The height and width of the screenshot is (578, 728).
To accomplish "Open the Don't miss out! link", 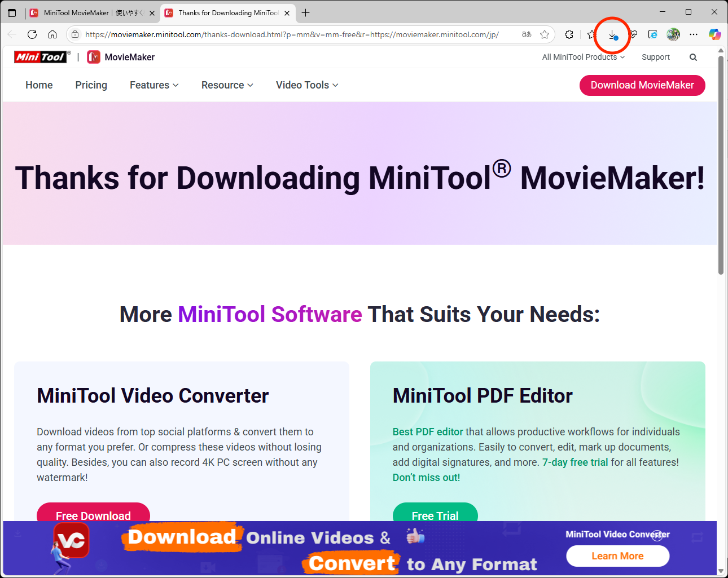I will point(426,478).
